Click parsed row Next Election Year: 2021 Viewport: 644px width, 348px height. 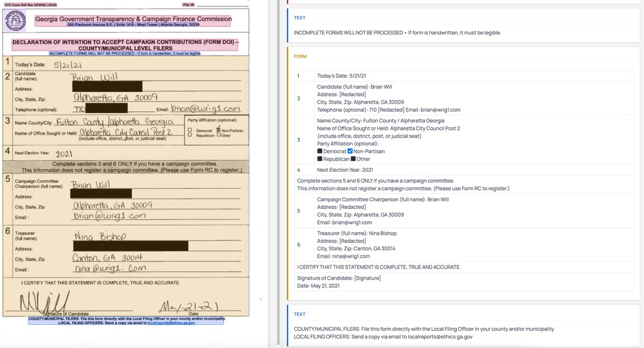(345, 170)
